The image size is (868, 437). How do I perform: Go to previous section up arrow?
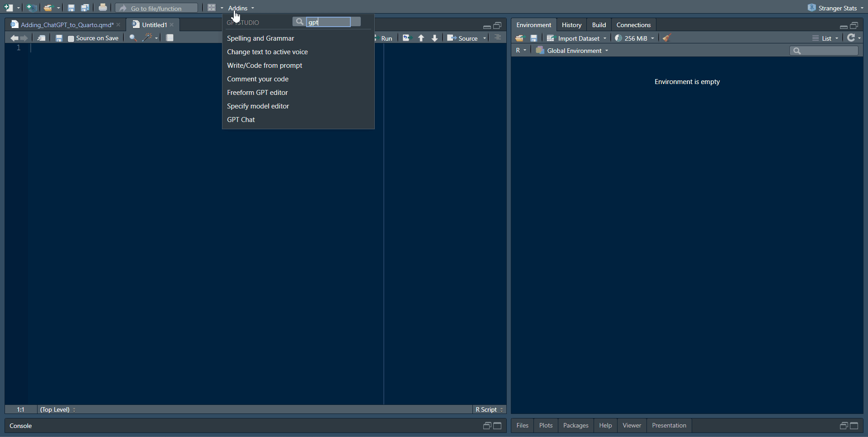(x=421, y=38)
